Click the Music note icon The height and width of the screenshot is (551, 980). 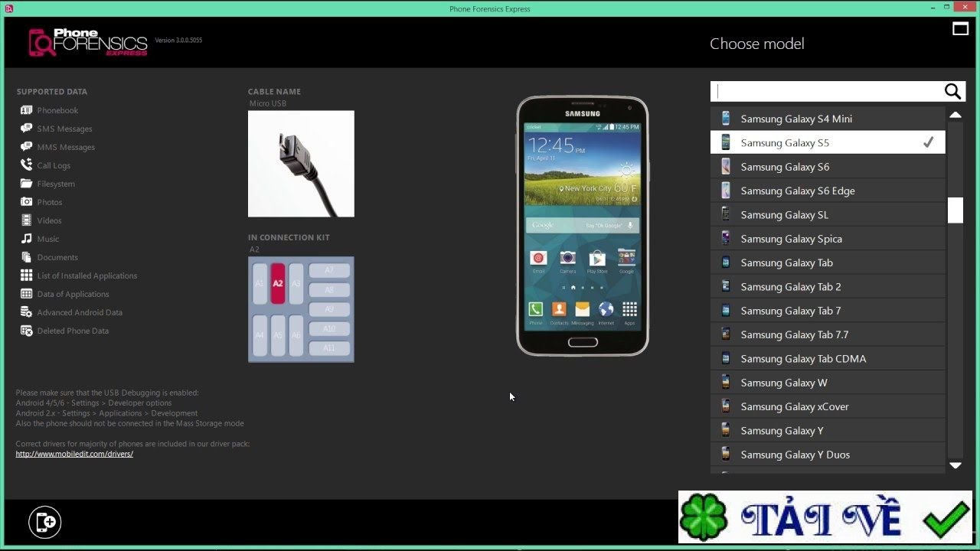pyautogui.click(x=26, y=239)
